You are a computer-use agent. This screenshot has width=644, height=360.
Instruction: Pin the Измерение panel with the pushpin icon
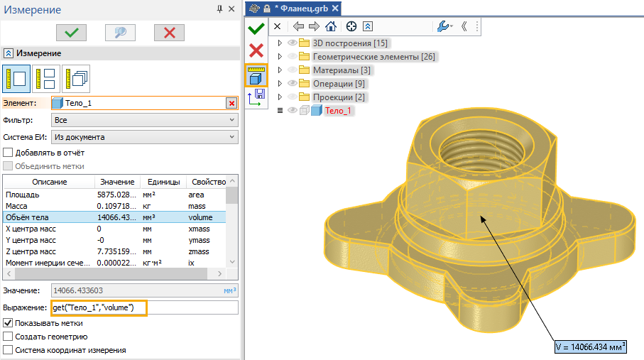[219, 9]
